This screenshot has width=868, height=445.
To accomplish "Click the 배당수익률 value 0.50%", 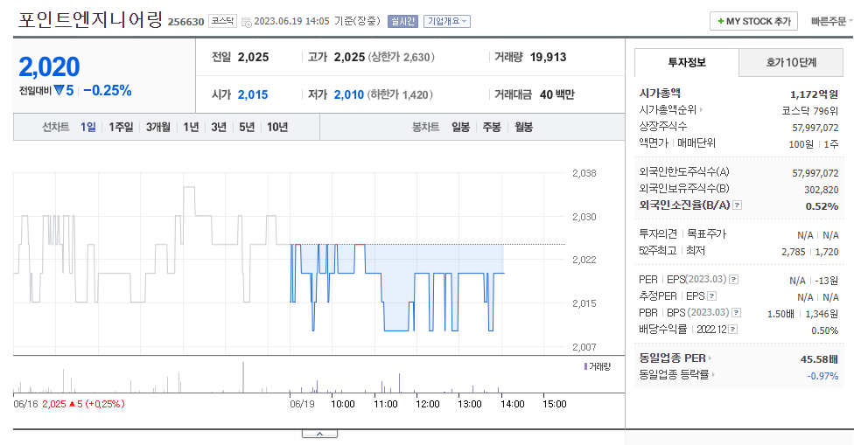I will (824, 330).
